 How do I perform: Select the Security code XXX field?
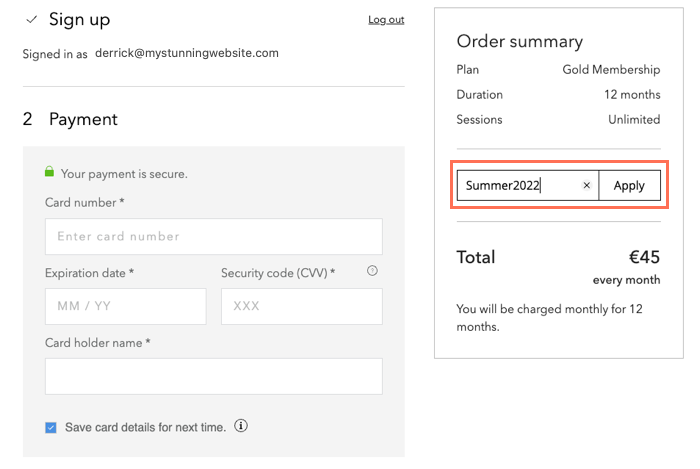[x=301, y=306]
